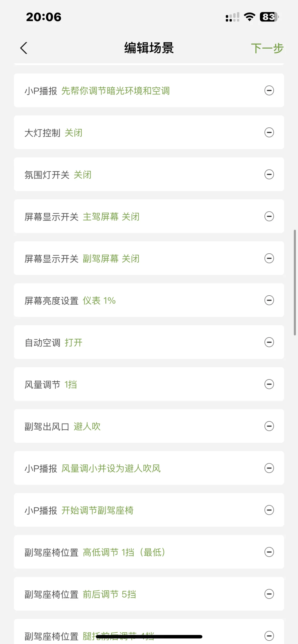Delete the 屏幕亮度设置 仪表 1% action

(x=269, y=300)
